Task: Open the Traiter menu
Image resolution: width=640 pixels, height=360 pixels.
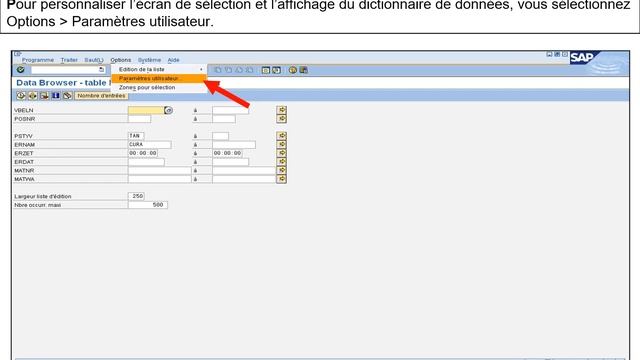Action: (x=69, y=60)
